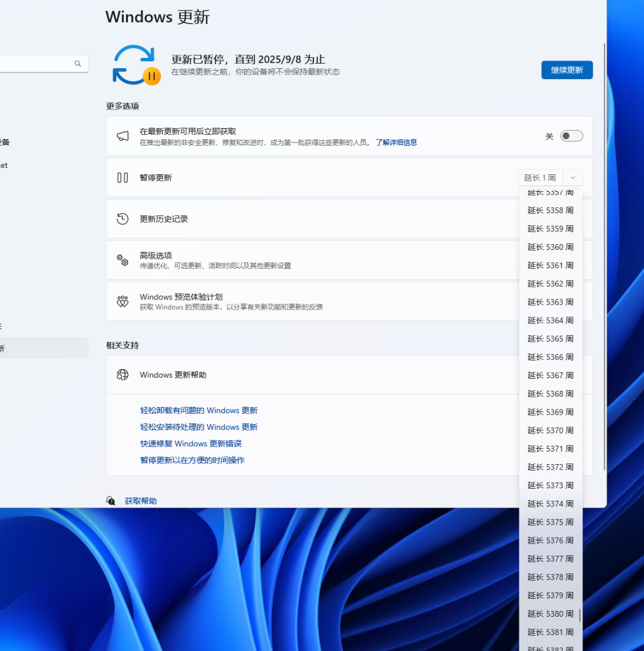Select 延长 5366 周 option
The image size is (644, 651).
point(551,357)
